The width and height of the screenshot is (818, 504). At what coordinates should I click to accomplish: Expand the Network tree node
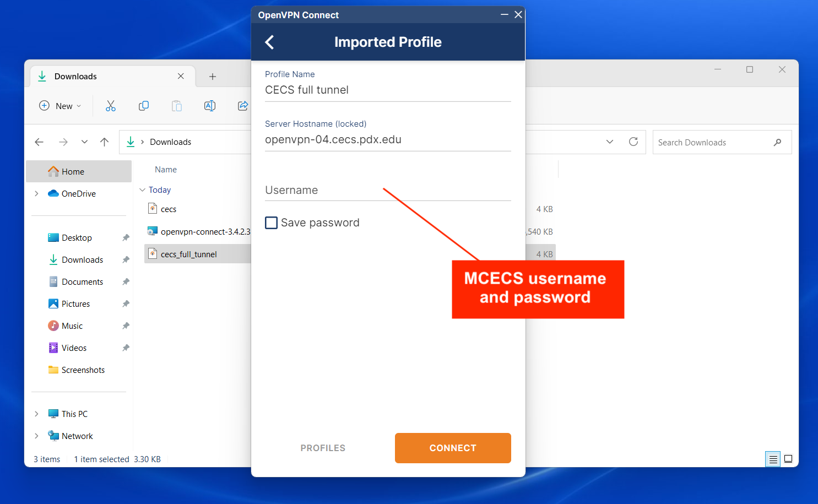(36, 436)
